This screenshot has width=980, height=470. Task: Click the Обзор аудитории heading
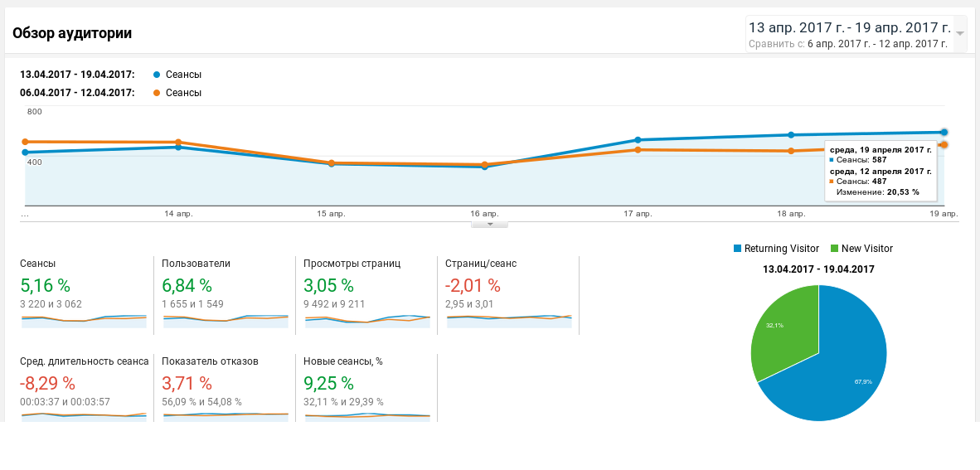(x=72, y=34)
